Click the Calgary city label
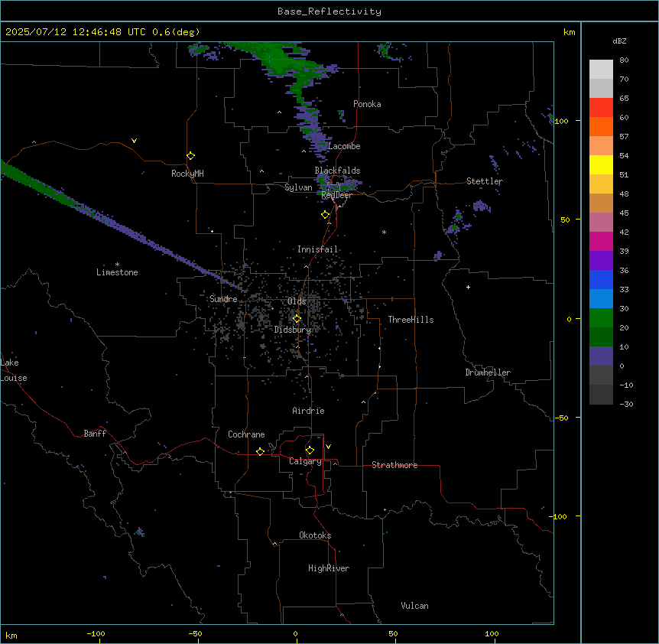659x644 pixels. tap(305, 461)
